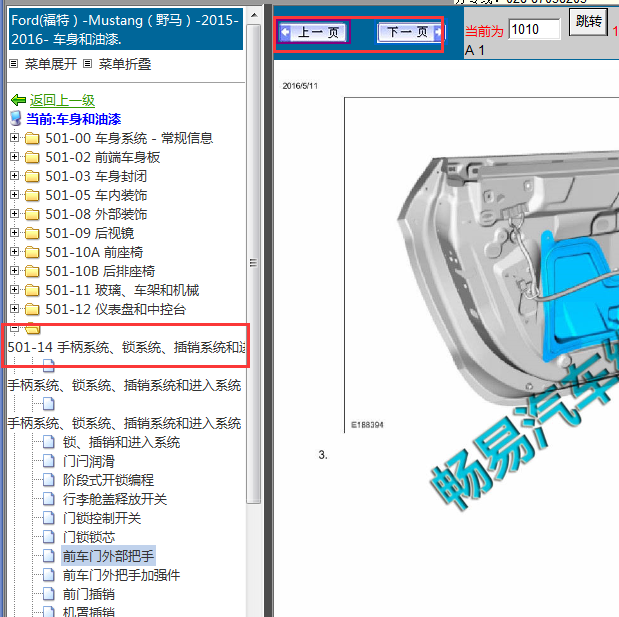619x617 pixels.
Task: Click the door handle diagram image
Action: click(x=482, y=264)
